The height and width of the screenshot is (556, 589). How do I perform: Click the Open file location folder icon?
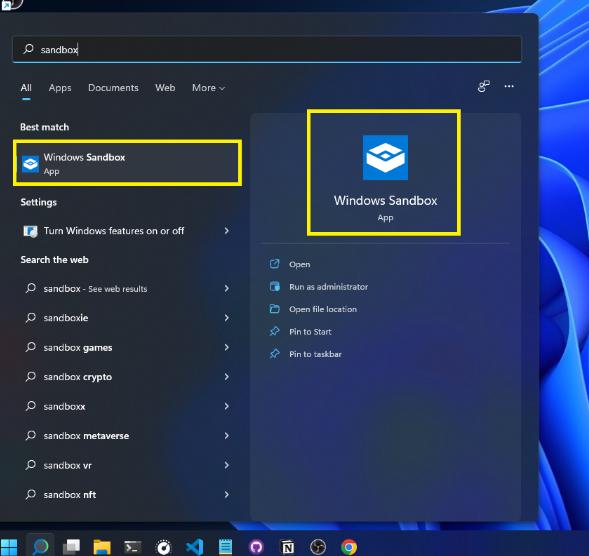click(x=275, y=309)
